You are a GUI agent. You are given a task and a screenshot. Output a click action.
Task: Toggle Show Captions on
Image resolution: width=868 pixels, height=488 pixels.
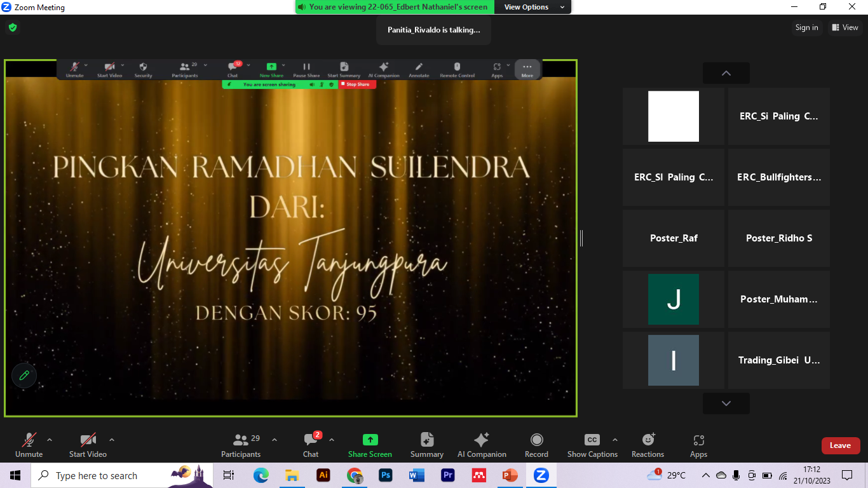pos(592,445)
